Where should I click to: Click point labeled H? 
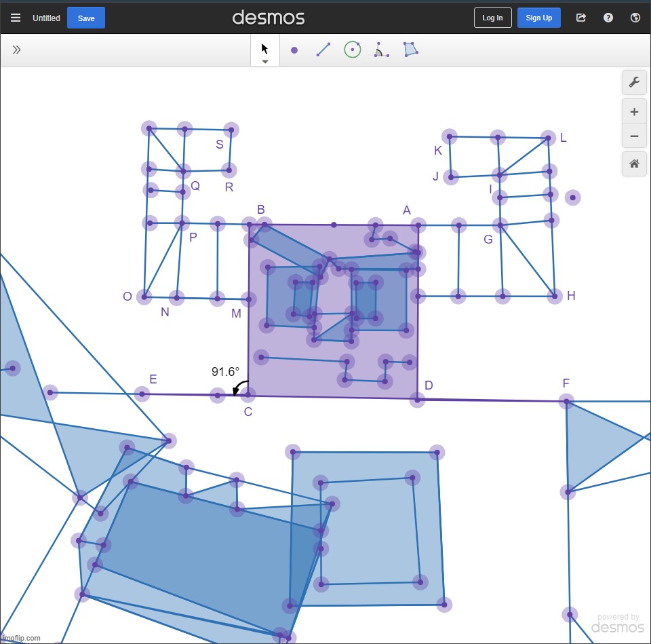(x=554, y=297)
